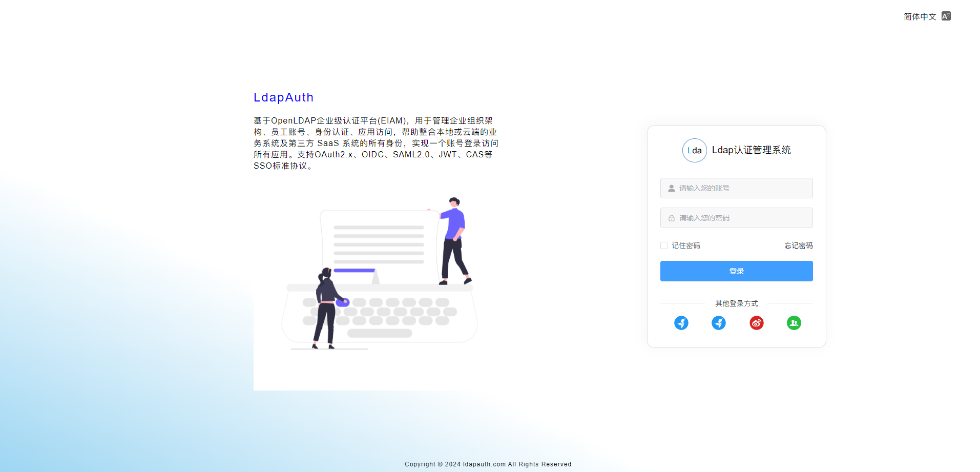
Task: Click the round Lda logo
Action: click(x=694, y=150)
